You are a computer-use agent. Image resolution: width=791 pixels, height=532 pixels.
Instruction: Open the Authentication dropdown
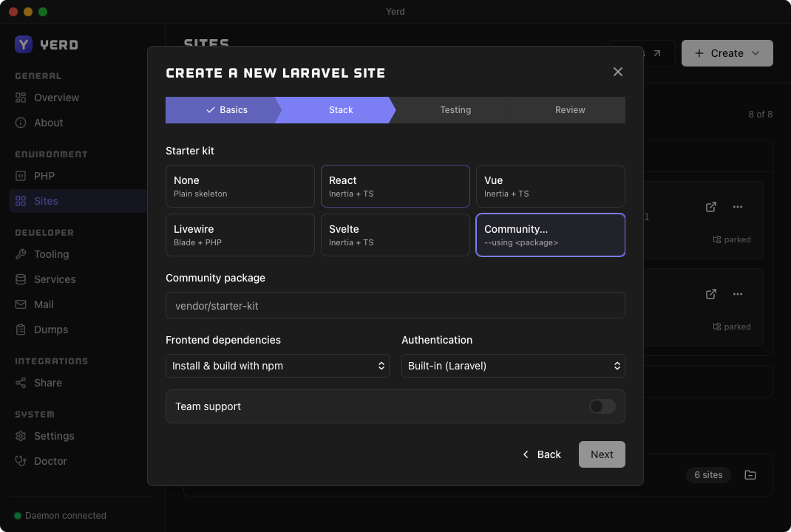tap(513, 366)
